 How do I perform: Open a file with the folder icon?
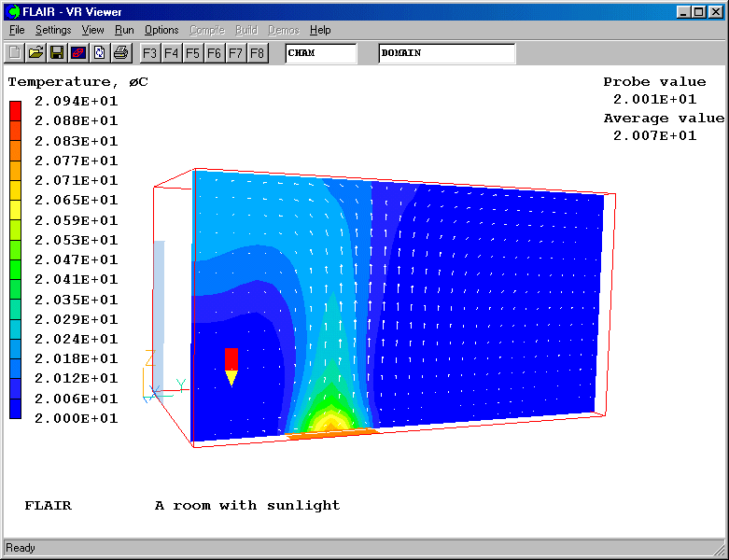pyautogui.click(x=35, y=53)
